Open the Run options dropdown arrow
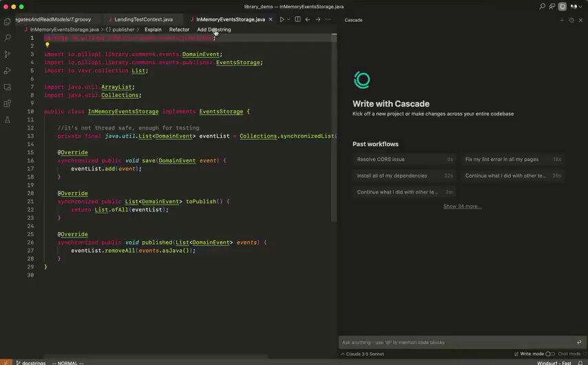 (x=288, y=19)
